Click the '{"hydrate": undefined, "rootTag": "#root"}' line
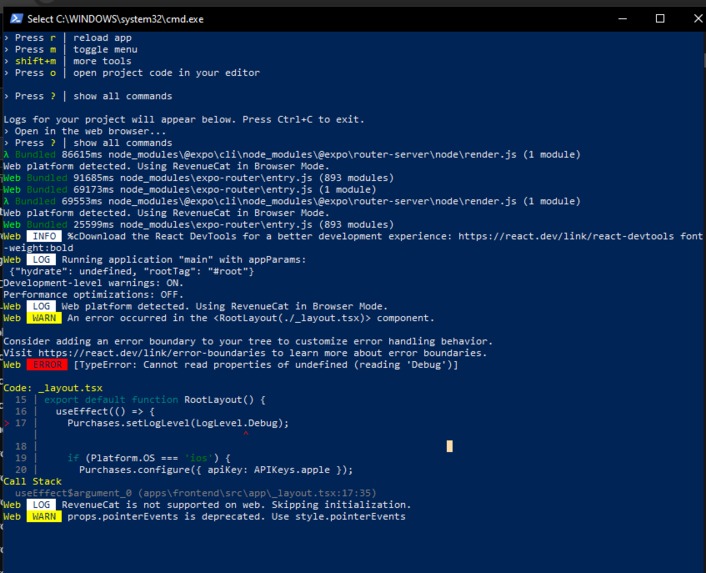 pyautogui.click(x=131, y=271)
